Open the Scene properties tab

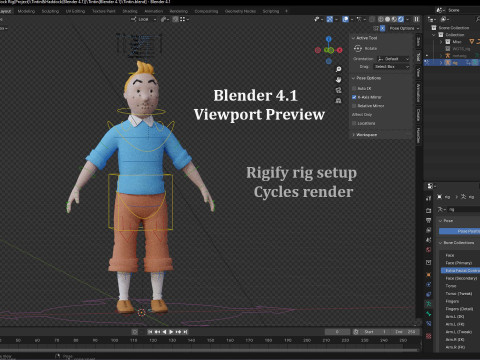[x=429, y=240]
